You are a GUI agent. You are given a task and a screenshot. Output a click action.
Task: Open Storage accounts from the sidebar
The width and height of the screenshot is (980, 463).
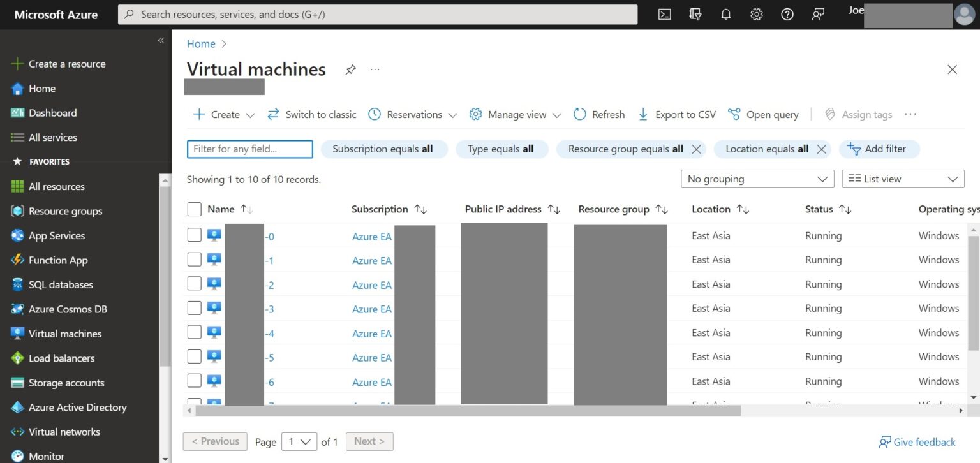(66, 383)
